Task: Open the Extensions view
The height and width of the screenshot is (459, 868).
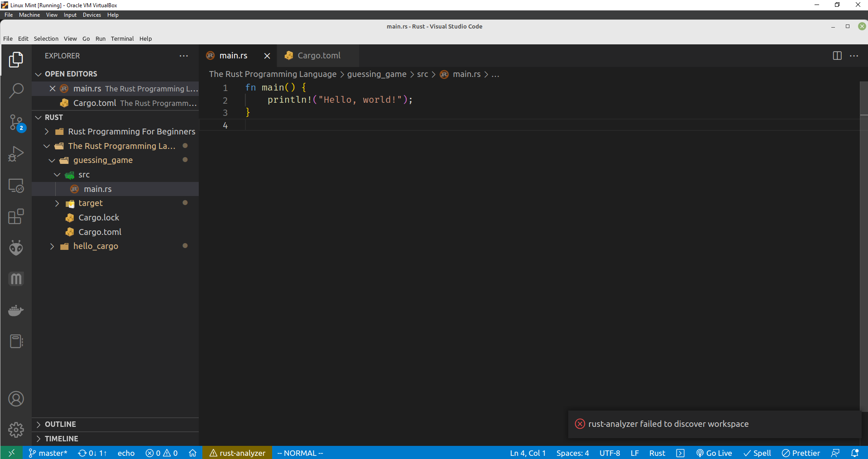Action: pos(16,216)
